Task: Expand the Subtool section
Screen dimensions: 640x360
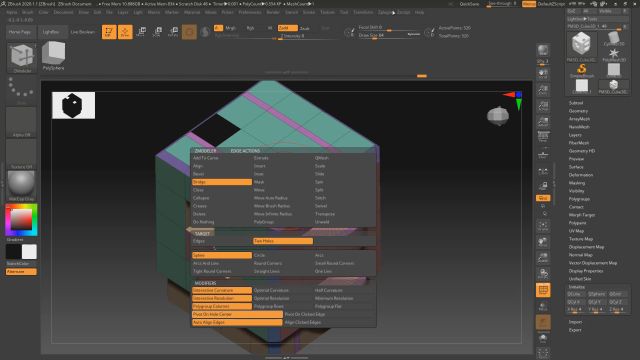Action: coord(576,103)
